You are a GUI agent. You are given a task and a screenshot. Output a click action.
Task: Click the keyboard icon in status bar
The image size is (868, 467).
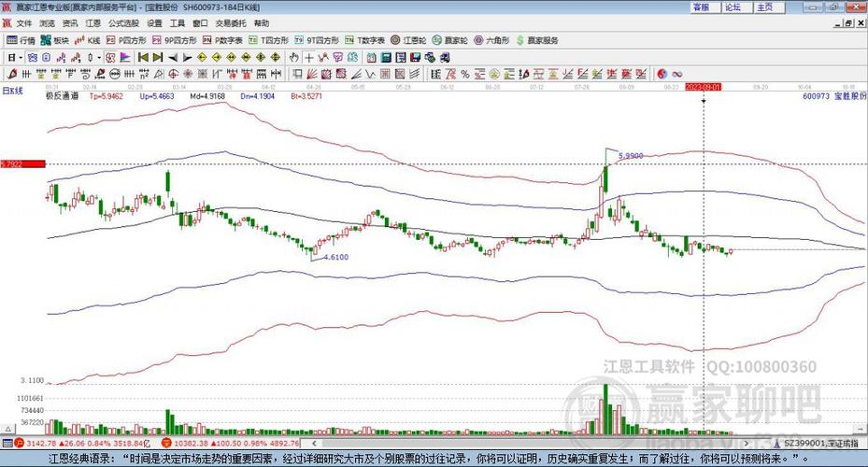(x=7, y=444)
